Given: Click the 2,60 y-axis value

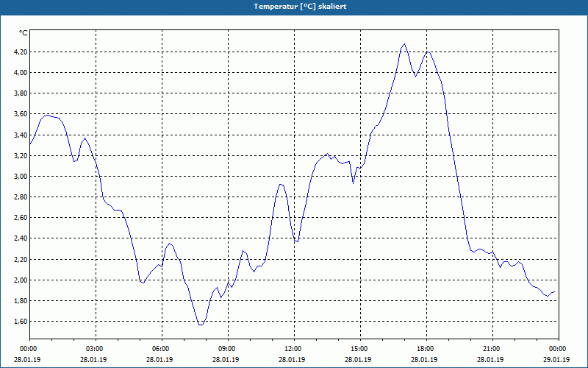Looking at the screenshot, I should pyautogui.click(x=21, y=217).
